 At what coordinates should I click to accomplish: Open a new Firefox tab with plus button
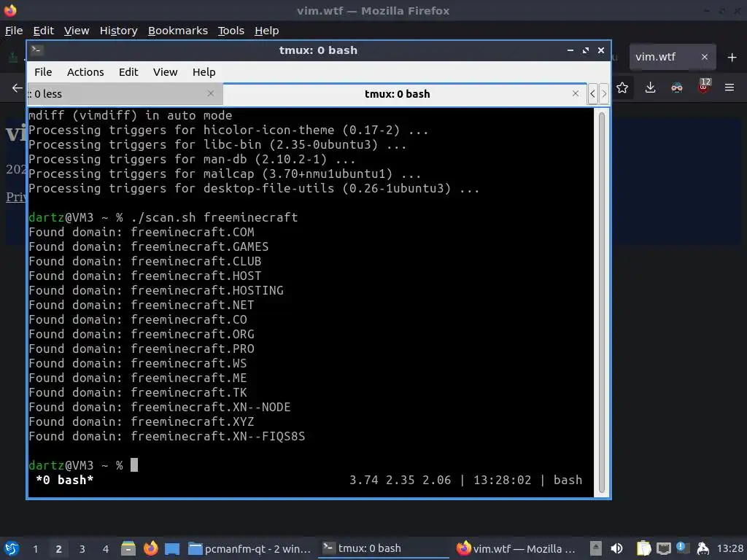tap(732, 57)
